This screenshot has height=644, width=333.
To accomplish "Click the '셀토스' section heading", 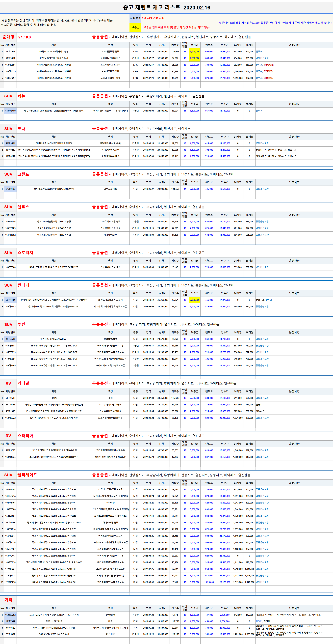I will (x=23, y=207).
